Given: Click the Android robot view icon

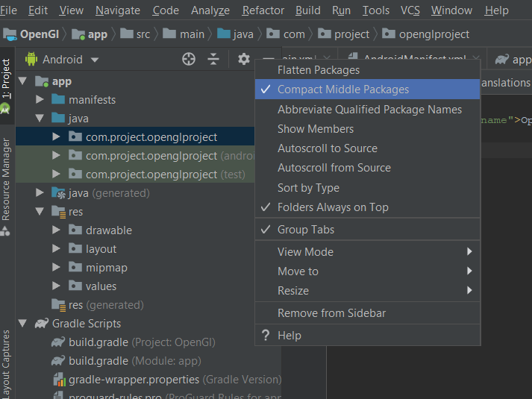Looking at the screenshot, I should (x=31, y=59).
